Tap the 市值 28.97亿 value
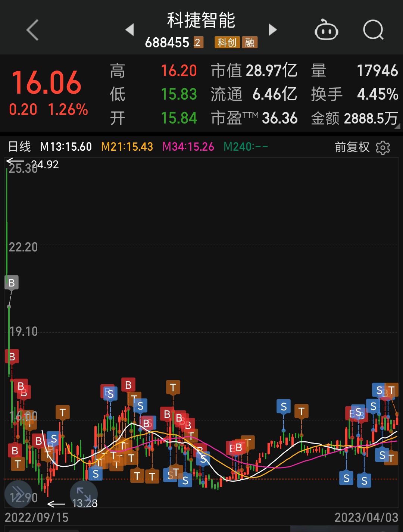This screenshot has width=403, height=532. (254, 71)
